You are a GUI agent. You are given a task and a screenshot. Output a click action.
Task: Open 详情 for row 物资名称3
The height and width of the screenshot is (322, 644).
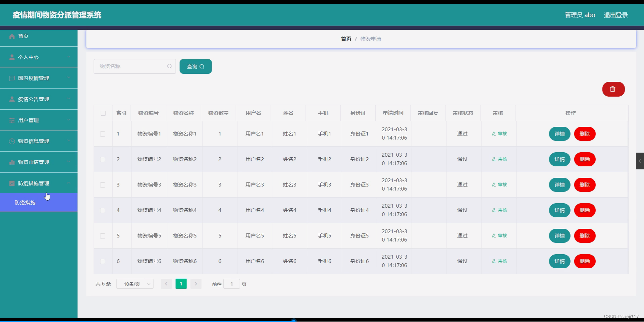point(559,185)
